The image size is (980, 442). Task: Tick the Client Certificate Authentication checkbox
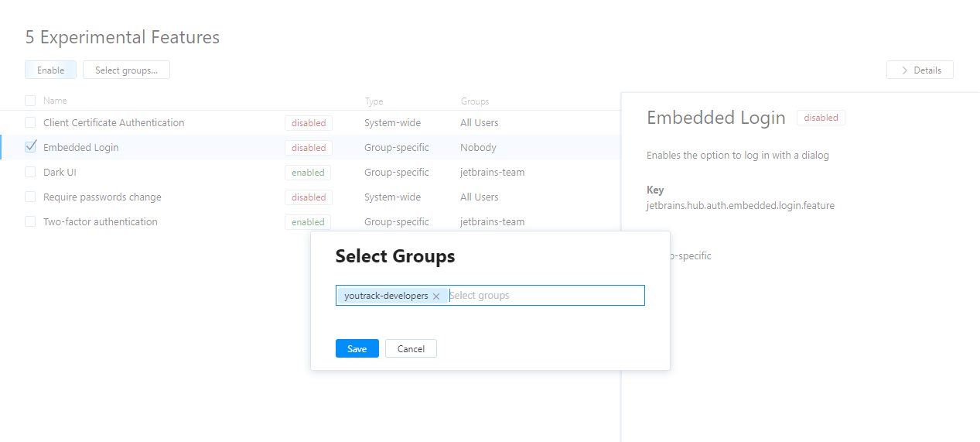[x=30, y=122]
